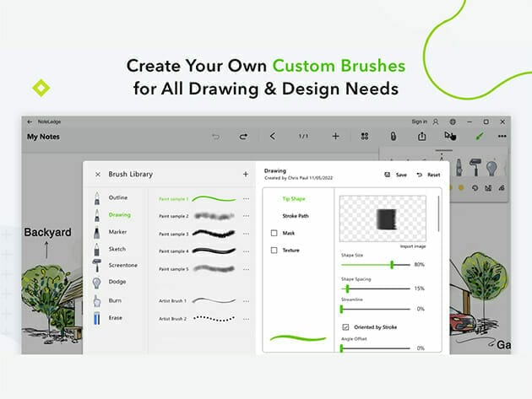Select the Dodge tool in Brush Library
This screenshot has height=399, width=532.
[117, 282]
